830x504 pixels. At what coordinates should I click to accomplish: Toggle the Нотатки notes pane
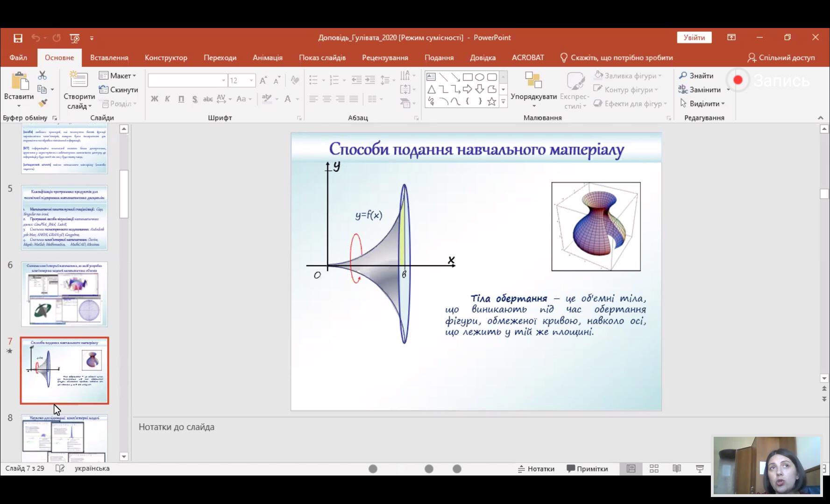(536, 469)
